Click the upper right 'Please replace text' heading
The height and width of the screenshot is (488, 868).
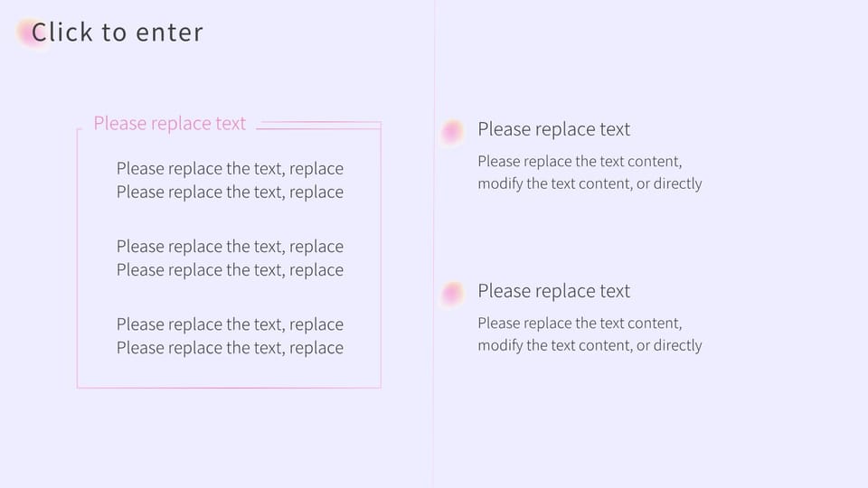[x=553, y=129]
